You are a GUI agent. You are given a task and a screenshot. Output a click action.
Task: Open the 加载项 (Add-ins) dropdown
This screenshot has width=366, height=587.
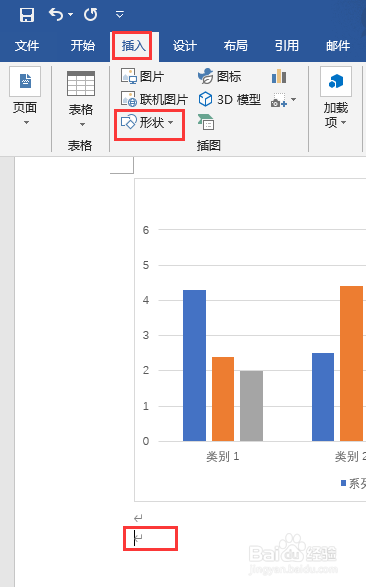coord(336,97)
